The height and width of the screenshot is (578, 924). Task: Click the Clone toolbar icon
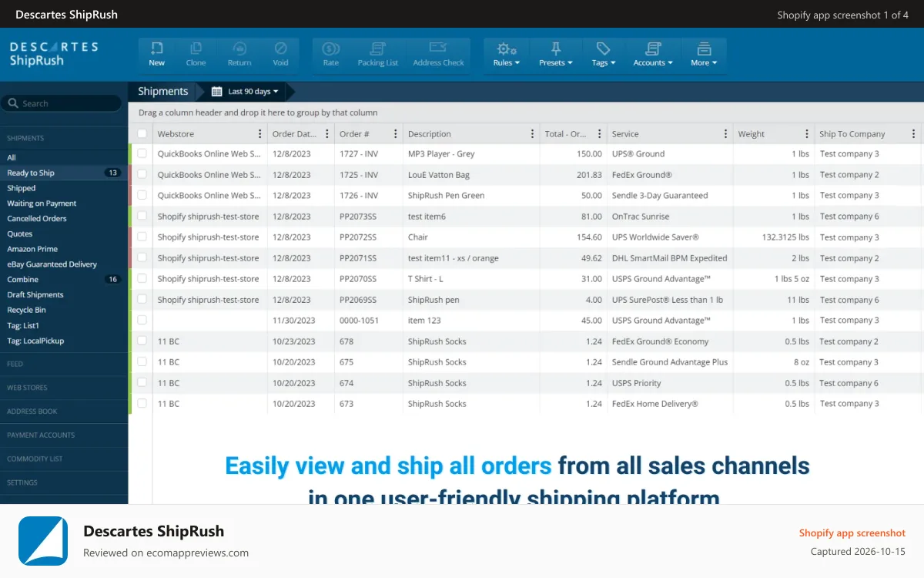tap(196, 55)
